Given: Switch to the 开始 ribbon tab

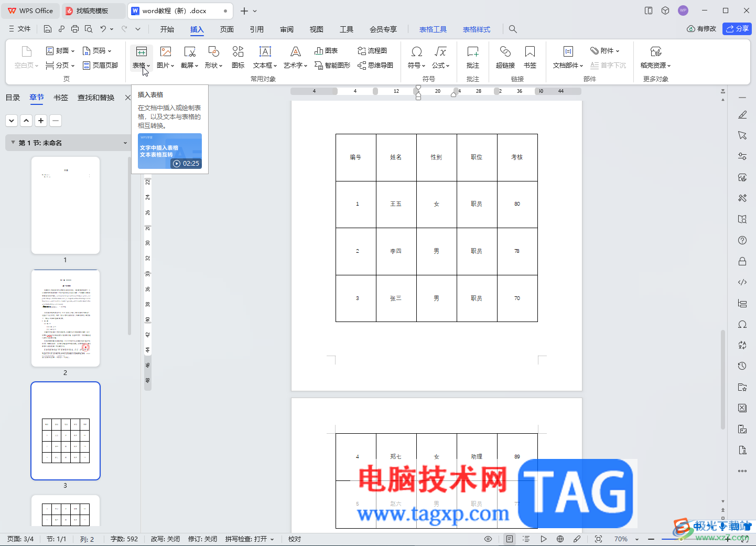Looking at the screenshot, I should pos(167,29).
